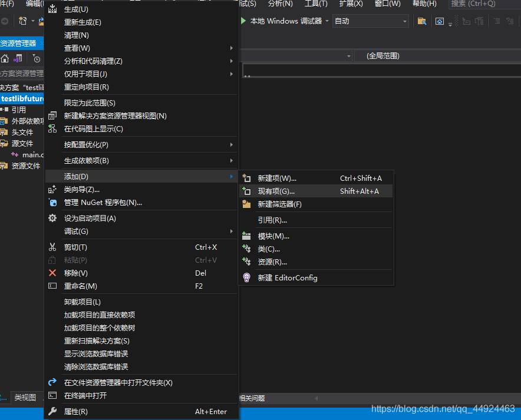Click the 新建解决方案资源管理器视图 window icon

click(52, 115)
